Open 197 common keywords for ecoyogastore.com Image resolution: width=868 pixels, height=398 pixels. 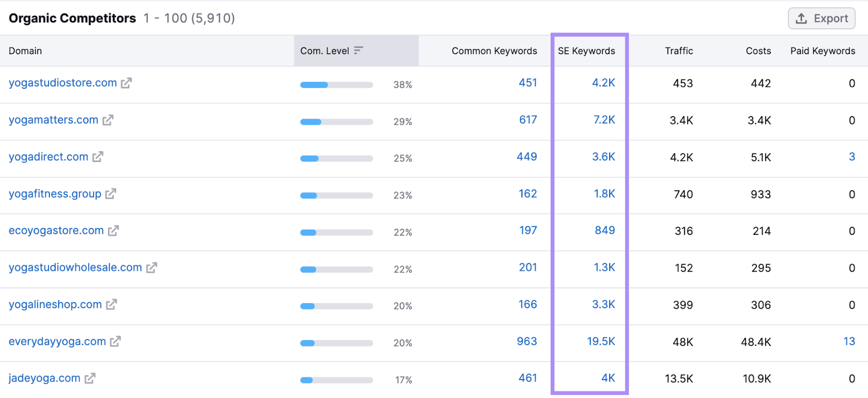pos(528,230)
